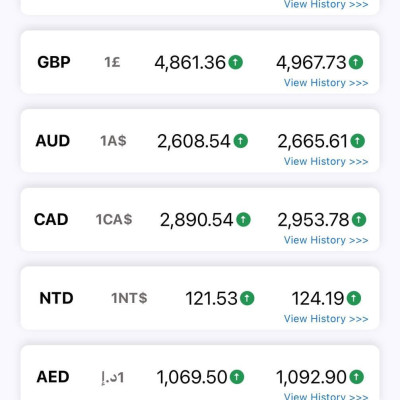Select the GBP currency label
This screenshot has width=400, height=400.
click(x=54, y=62)
